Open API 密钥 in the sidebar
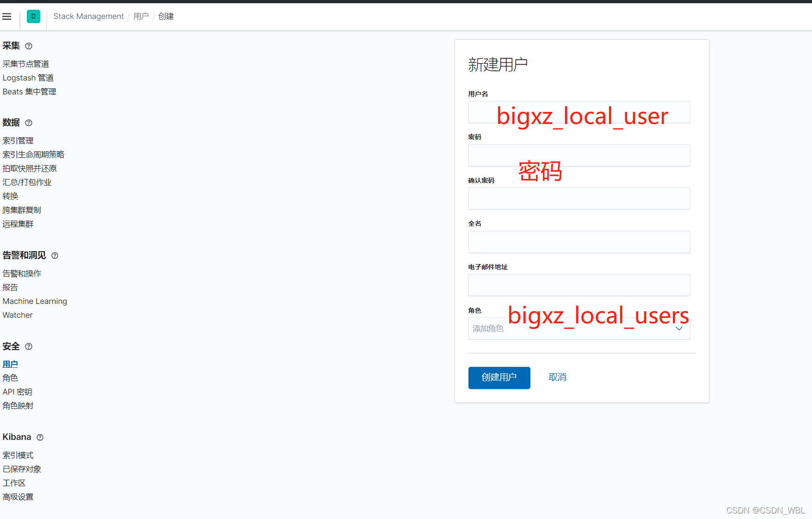Viewport: 812px width, 519px height. [18, 392]
